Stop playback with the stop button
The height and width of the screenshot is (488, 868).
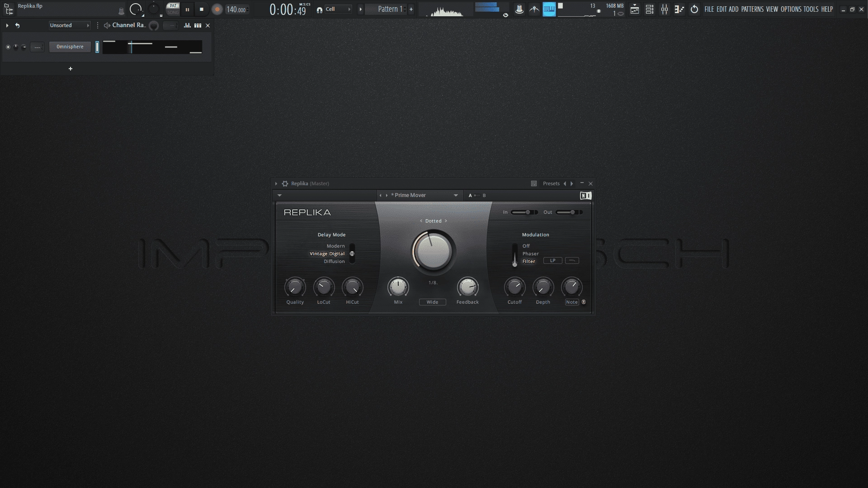coord(202,9)
